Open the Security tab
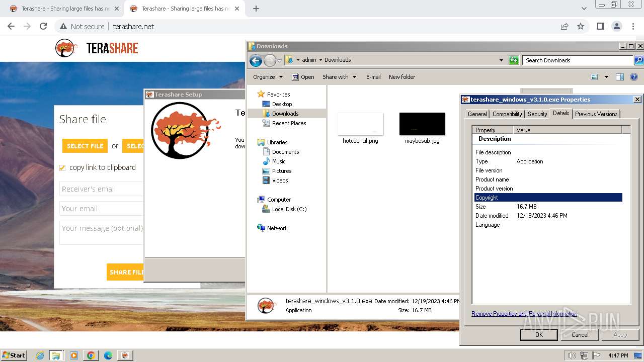The width and height of the screenshot is (644, 362). pos(537,114)
